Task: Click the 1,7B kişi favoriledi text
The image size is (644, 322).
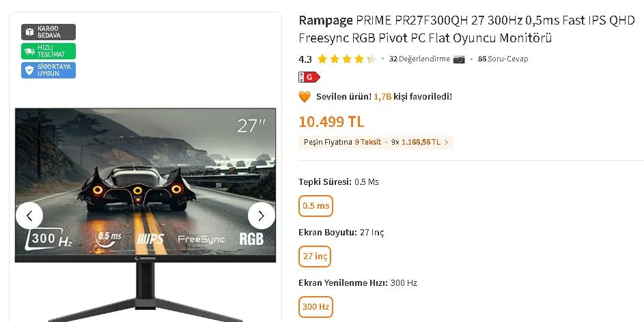Action: point(412,97)
